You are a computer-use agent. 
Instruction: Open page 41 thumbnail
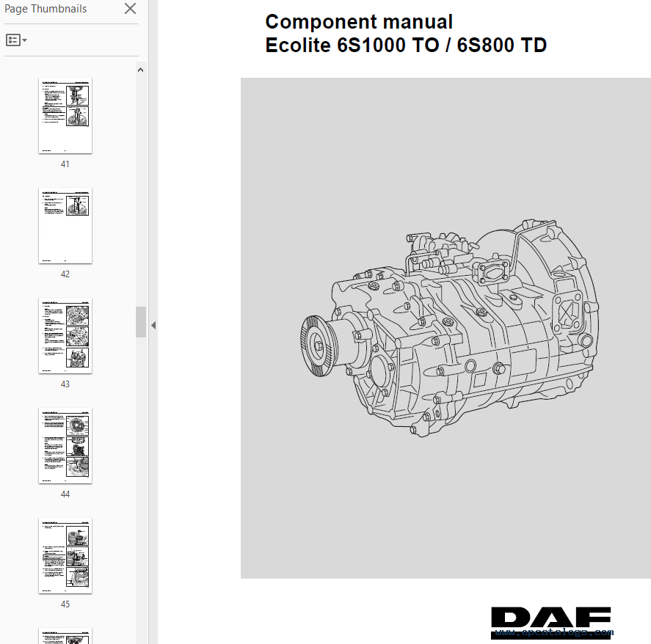pos(65,116)
